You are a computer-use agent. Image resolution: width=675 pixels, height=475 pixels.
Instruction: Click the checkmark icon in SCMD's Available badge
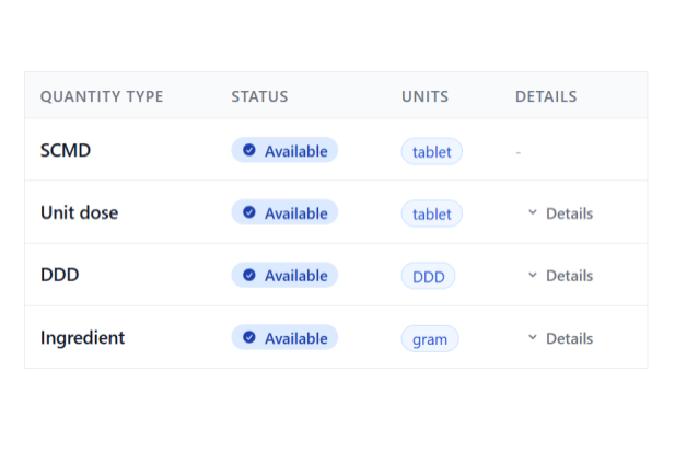tap(249, 150)
